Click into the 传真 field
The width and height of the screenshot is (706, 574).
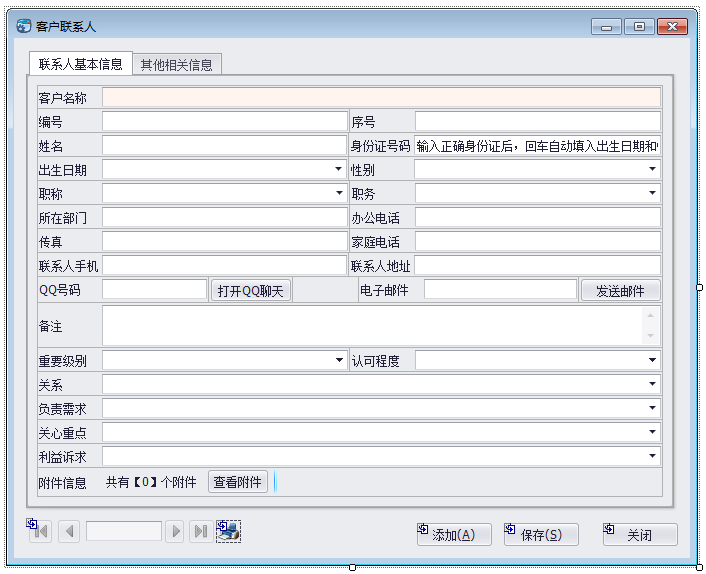[x=225, y=241]
